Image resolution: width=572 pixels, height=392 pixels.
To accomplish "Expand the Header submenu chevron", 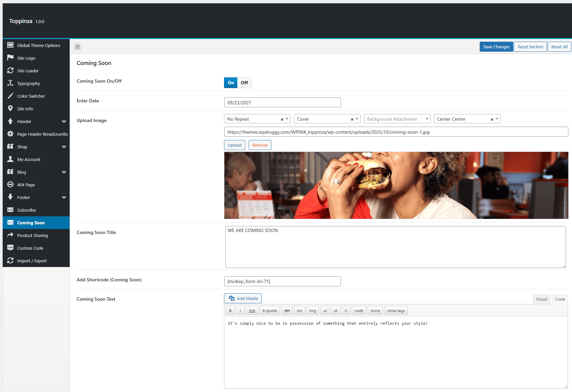I will coord(64,121).
